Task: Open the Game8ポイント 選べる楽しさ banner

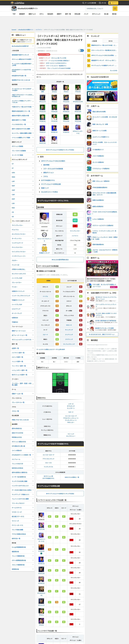Action: coord(102,85)
